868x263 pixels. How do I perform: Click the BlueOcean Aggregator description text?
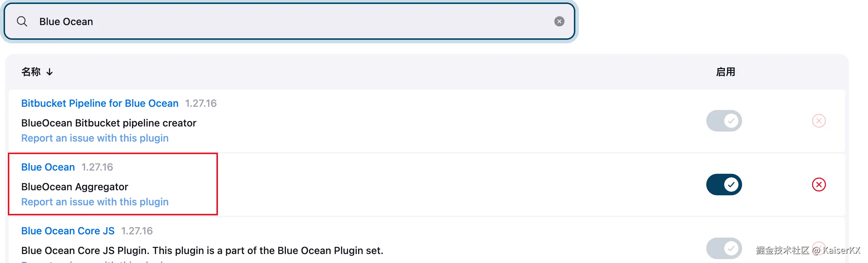tap(74, 187)
